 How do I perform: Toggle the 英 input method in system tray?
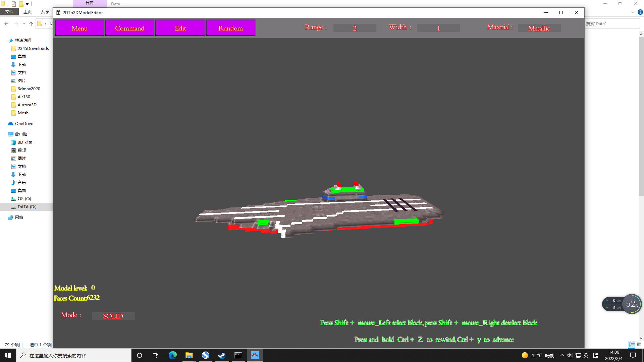586,355
